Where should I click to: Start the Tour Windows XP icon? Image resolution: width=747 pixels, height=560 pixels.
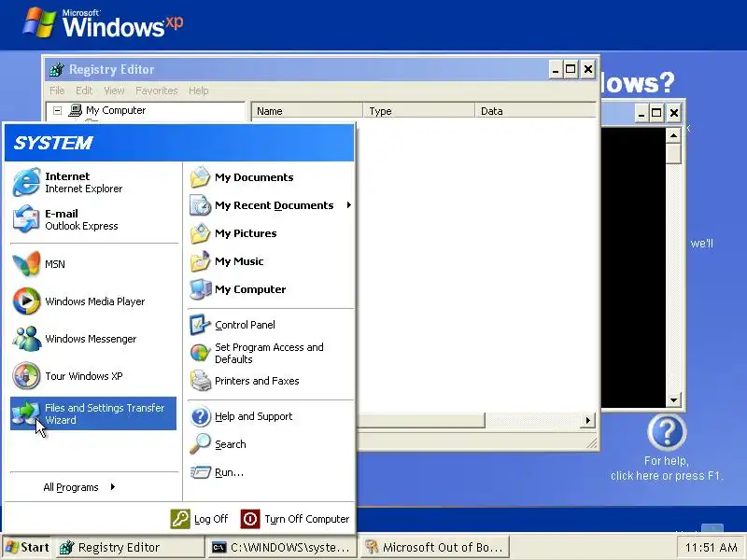(26, 376)
